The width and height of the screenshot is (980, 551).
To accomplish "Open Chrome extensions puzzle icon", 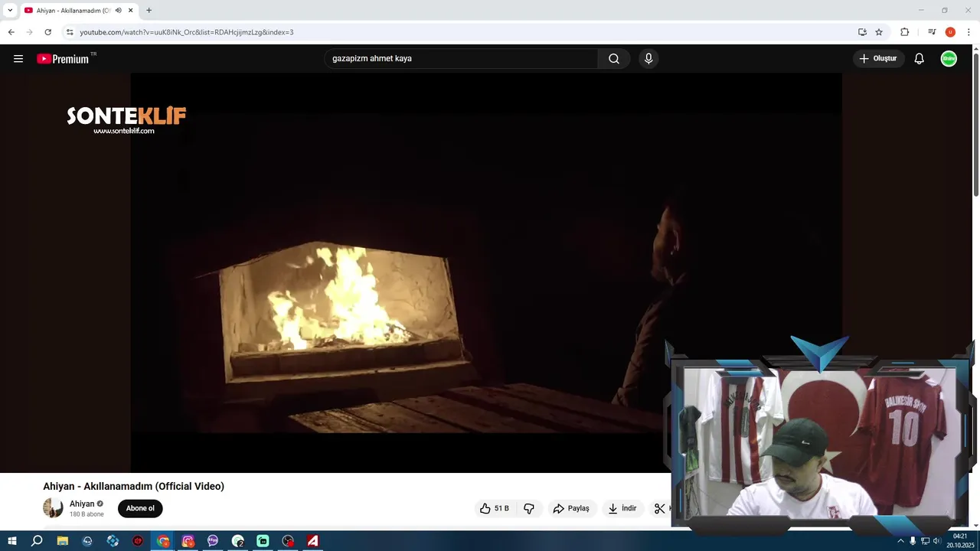I will (905, 32).
